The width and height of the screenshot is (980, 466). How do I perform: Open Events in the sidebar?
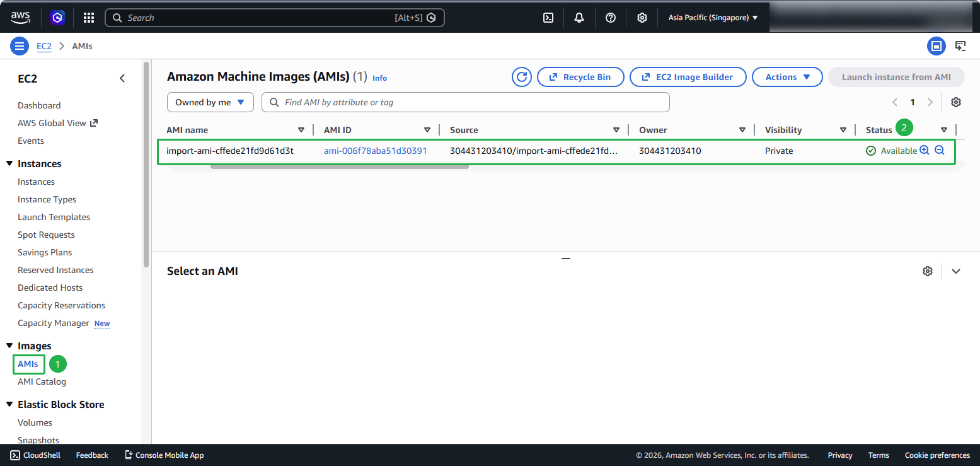[31, 141]
